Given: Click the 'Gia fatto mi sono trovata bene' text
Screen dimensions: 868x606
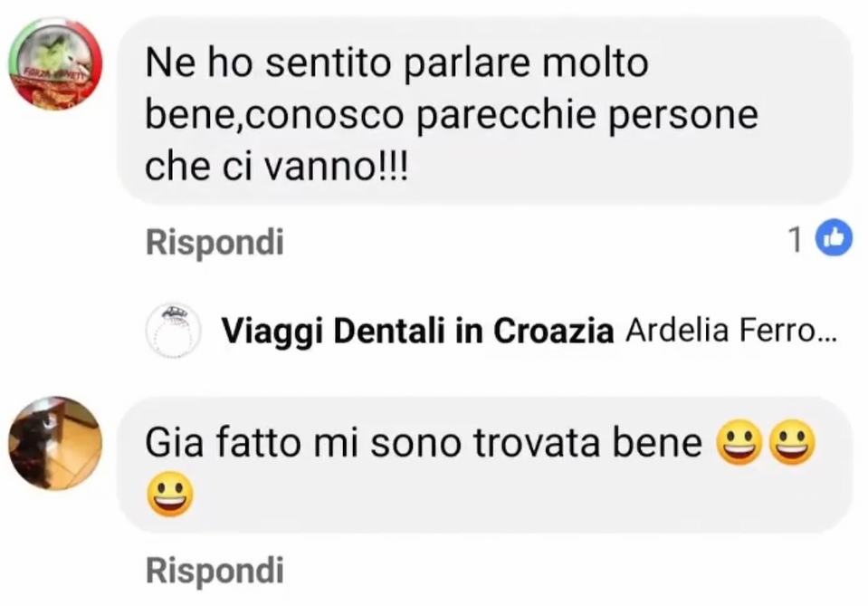Looking at the screenshot, I should (x=424, y=443).
